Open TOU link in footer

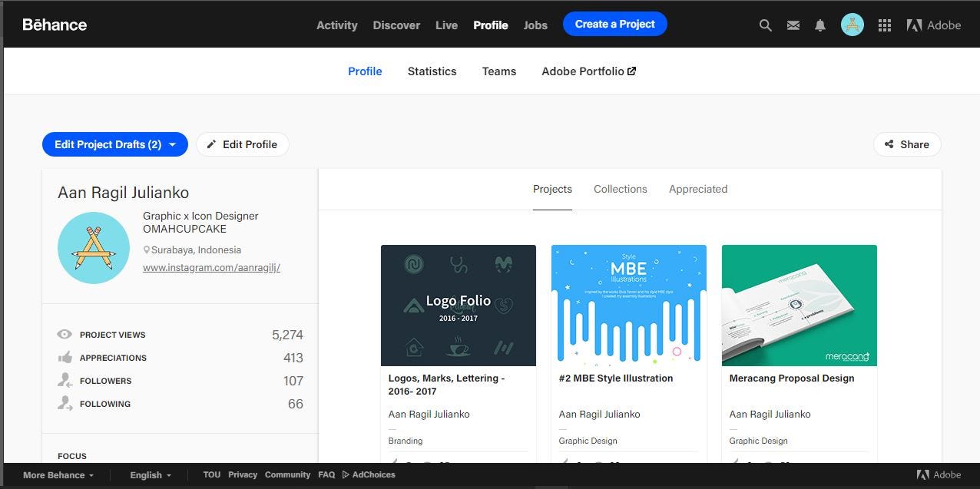coord(212,475)
